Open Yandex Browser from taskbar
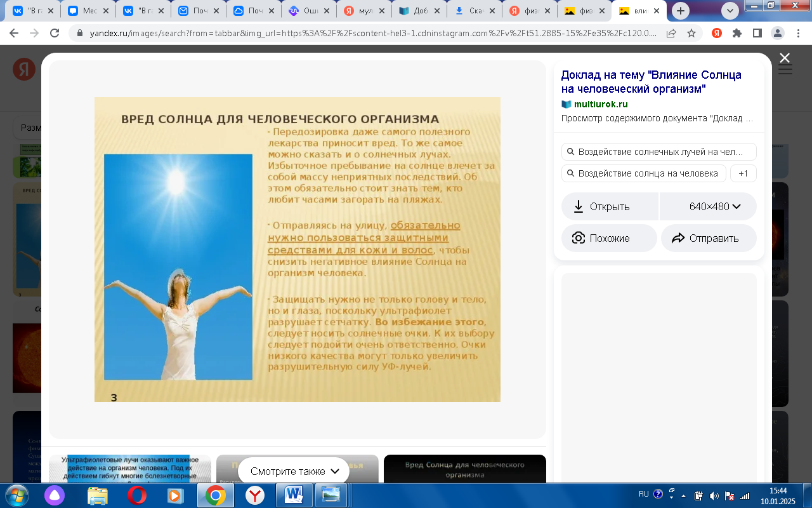The image size is (812, 508). coord(255,495)
